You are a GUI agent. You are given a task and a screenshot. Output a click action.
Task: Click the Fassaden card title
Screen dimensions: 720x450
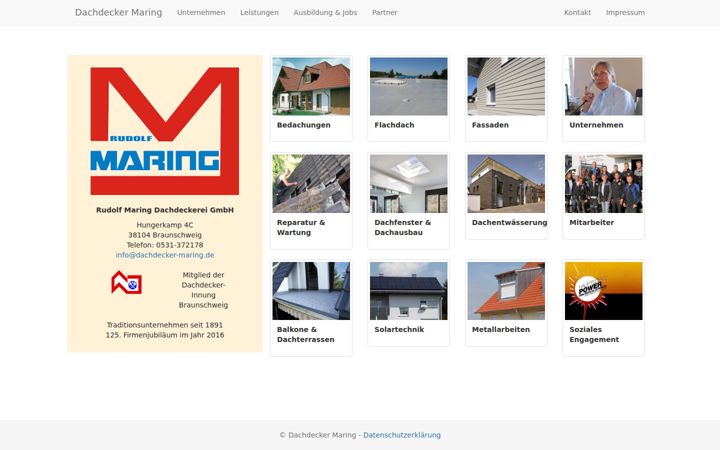tap(490, 125)
